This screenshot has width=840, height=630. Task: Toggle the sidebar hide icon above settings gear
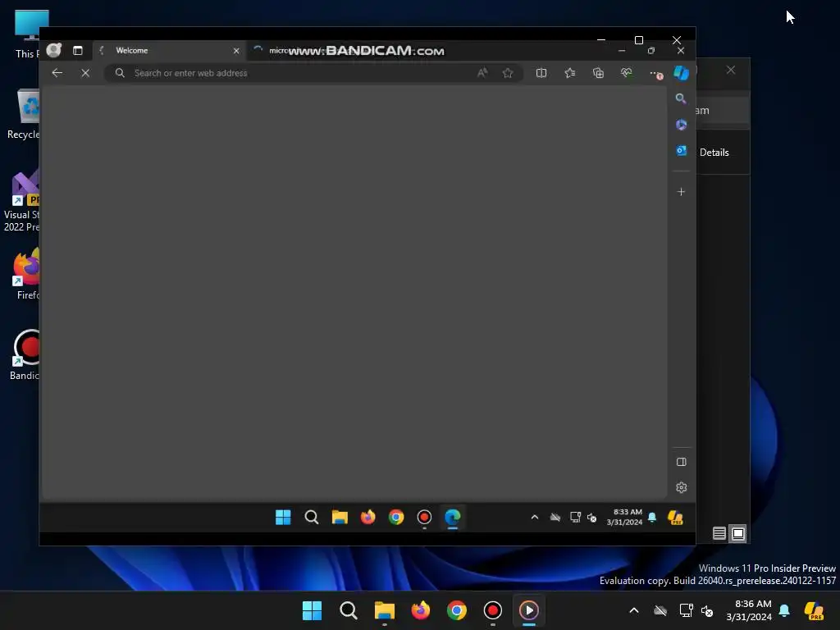click(x=682, y=462)
